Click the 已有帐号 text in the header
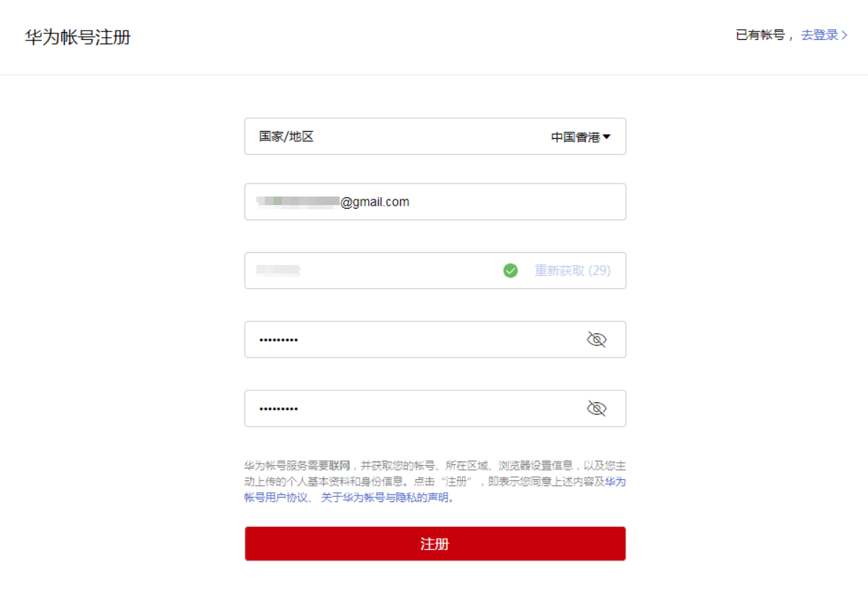The height and width of the screenshot is (611, 868). [x=760, y=35]
